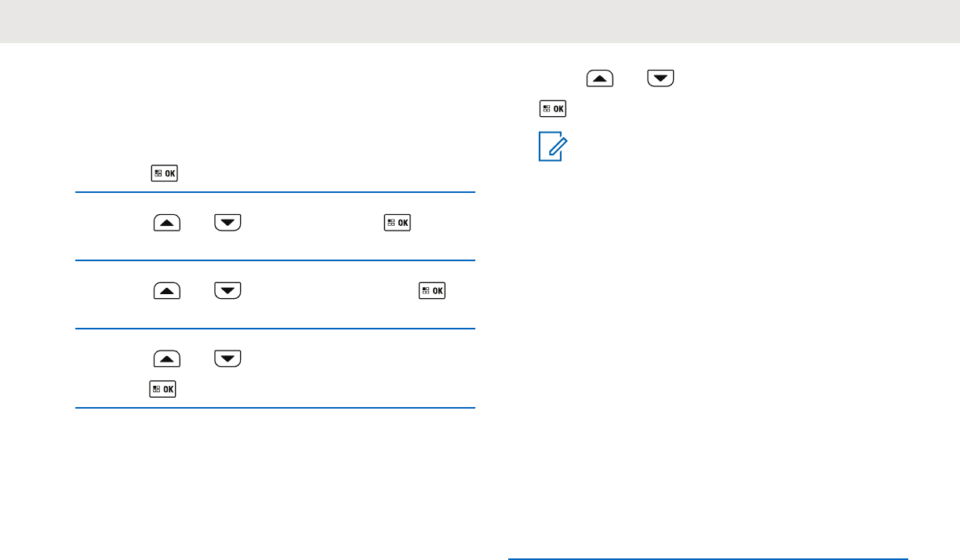The width and height of the screenshot is (960, 560).
Task: Click the down arrow between third and fourth dividers
Action: pos(225,359)
